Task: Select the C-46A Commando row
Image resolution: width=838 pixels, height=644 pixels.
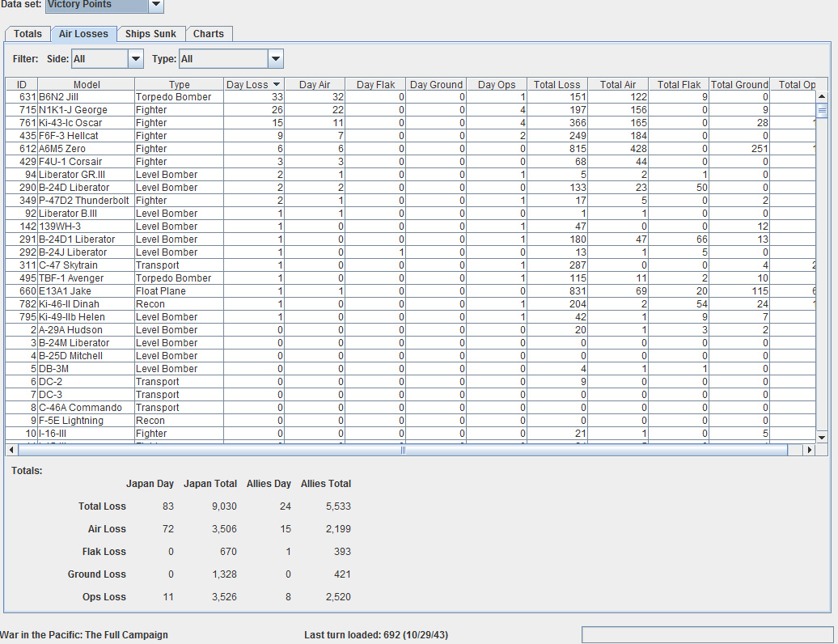Action: coord(410,407)
